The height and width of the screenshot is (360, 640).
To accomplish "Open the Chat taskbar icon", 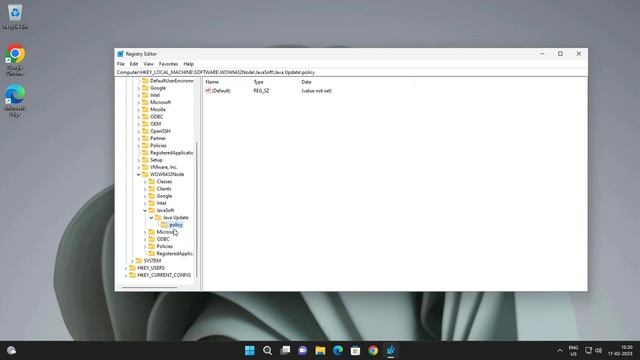I will (x=302, y=351).
